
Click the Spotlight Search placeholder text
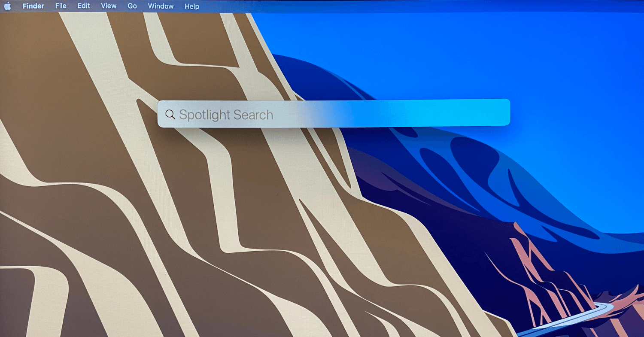click(x=227, y=114)
